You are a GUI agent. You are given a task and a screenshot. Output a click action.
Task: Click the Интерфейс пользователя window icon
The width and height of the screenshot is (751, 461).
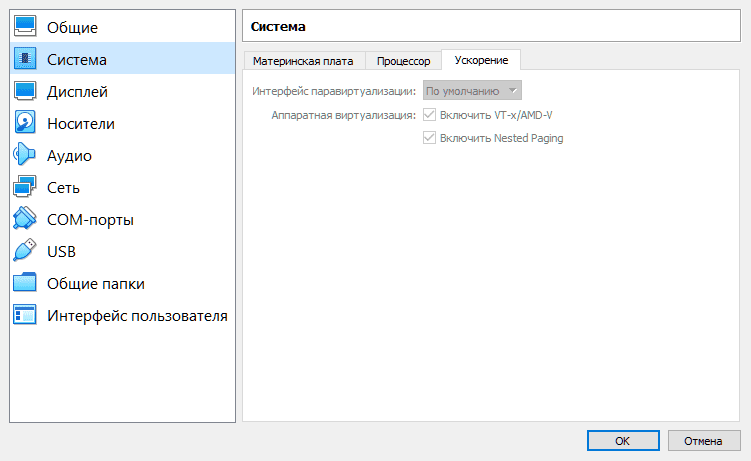25,315
